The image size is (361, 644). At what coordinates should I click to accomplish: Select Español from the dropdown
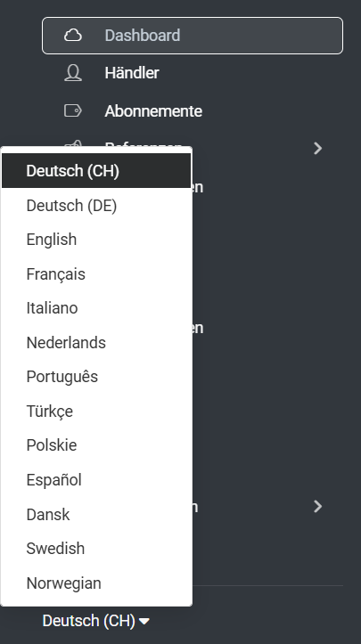coord(96,480)
